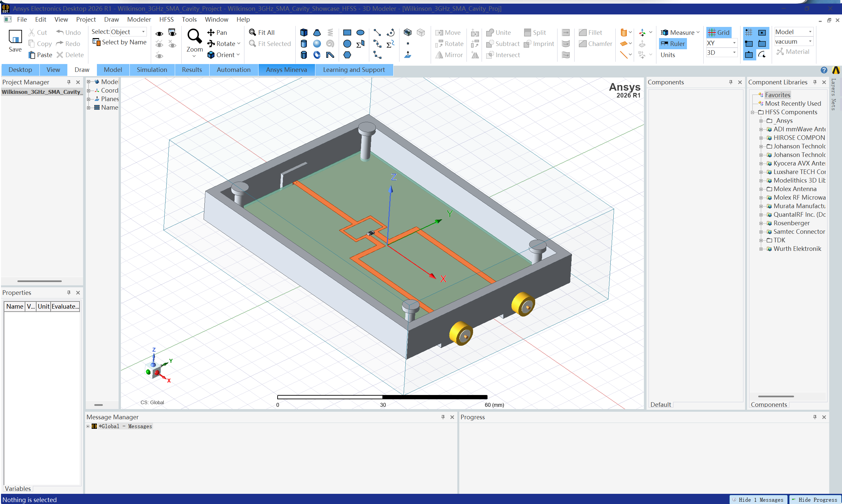Switch to the Automation ribbon tab
Screen dimensions: 842x504
click(234, 70)
